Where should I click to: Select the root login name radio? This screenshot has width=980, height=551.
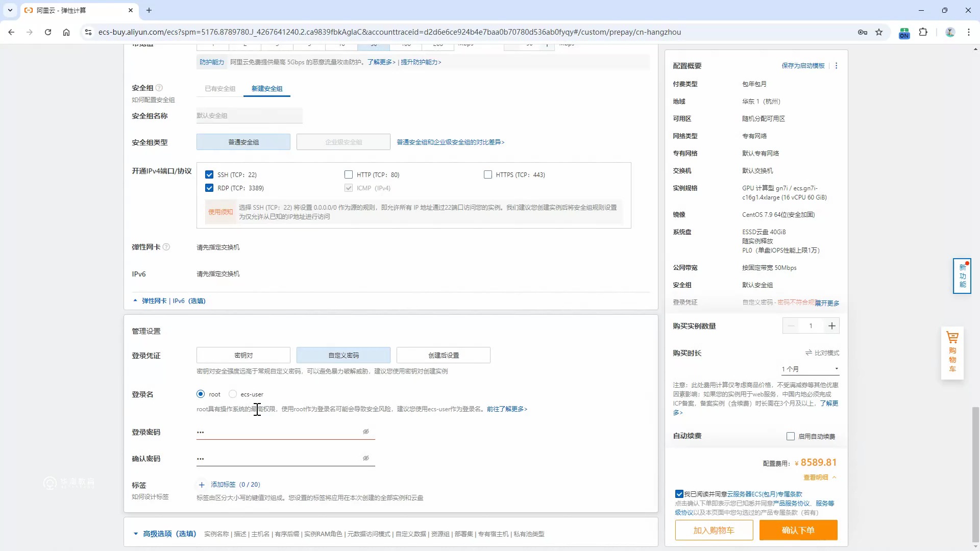coord(201,394)
